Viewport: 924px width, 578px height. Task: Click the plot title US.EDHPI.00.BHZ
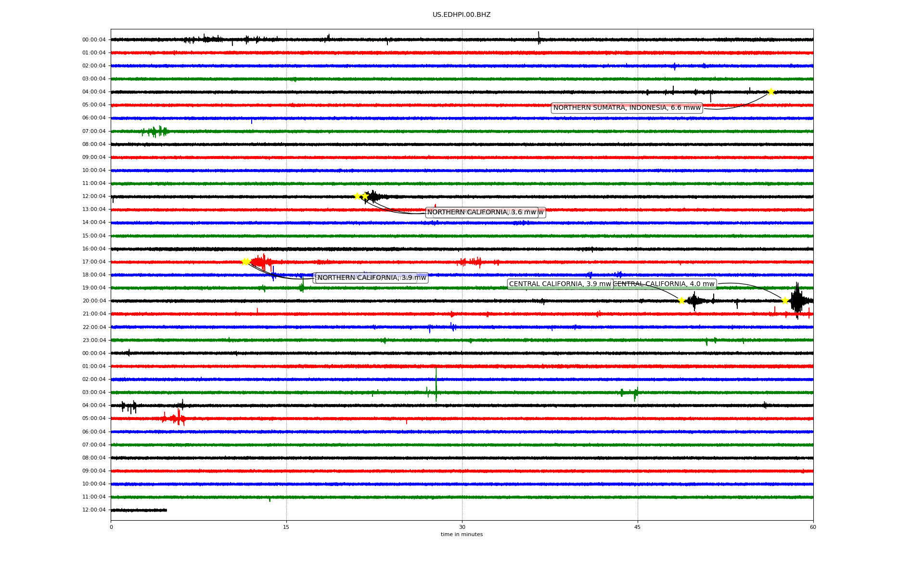pyautogui.click(x=462, y=15)
